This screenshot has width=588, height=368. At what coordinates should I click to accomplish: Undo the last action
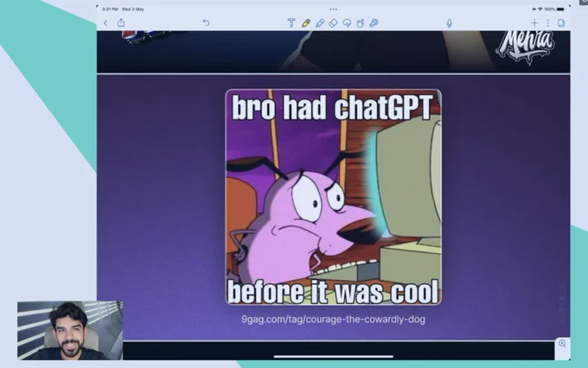click(x=207, y=22)
